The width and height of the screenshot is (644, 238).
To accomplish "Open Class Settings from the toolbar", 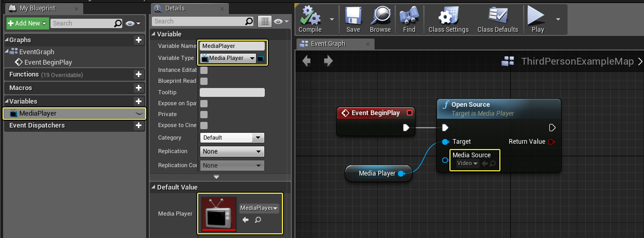I will (448, 19).
